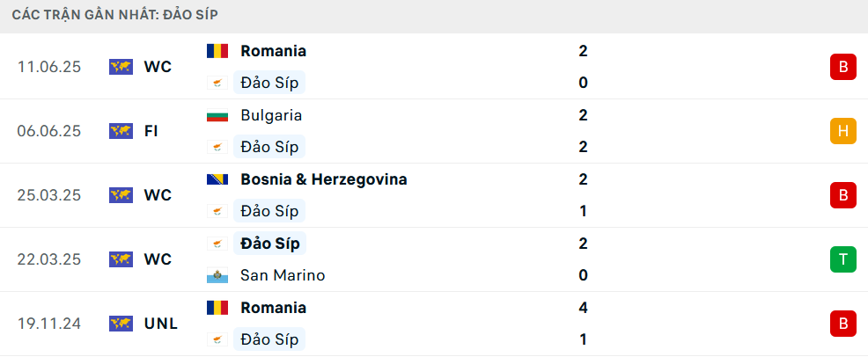Click the WC competition icon for 11.06.25
Image resolution: width=868 pixels, height=357 pixels.
tap(121, 67)
